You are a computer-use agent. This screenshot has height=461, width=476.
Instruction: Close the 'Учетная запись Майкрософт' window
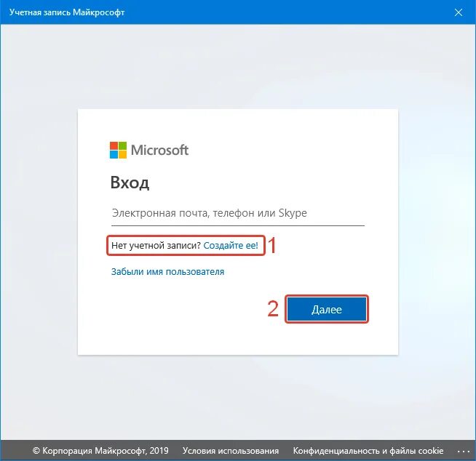pos(459,12)
